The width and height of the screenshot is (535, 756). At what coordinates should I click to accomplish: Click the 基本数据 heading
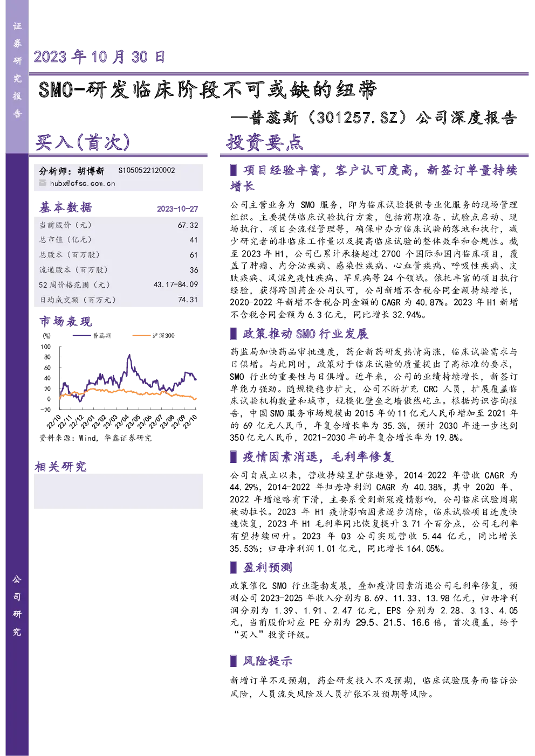point(66,207)
